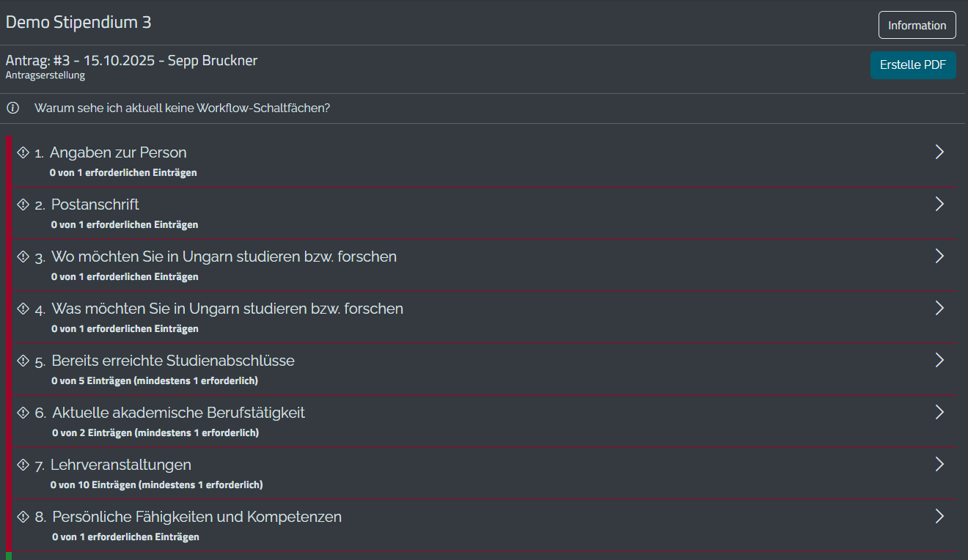
Task: Select the 'Aktuelle akademische Berufstätigkeit' row
Action: tap(178, 412)
